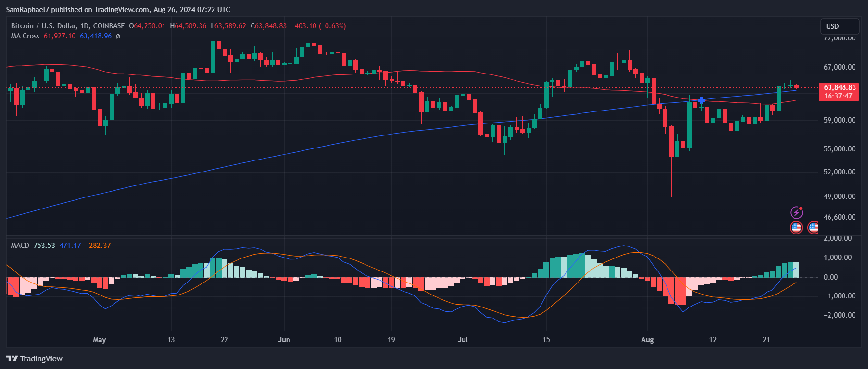Click the May label on the time axis
The width and height of the screenshot is (868, 369).
coord(100,340)
